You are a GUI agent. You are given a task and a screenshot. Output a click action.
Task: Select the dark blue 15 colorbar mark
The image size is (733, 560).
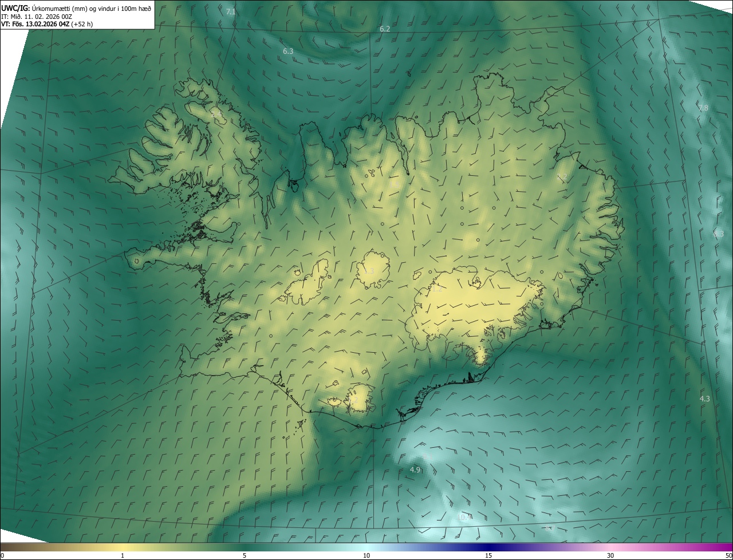(488, 555)
